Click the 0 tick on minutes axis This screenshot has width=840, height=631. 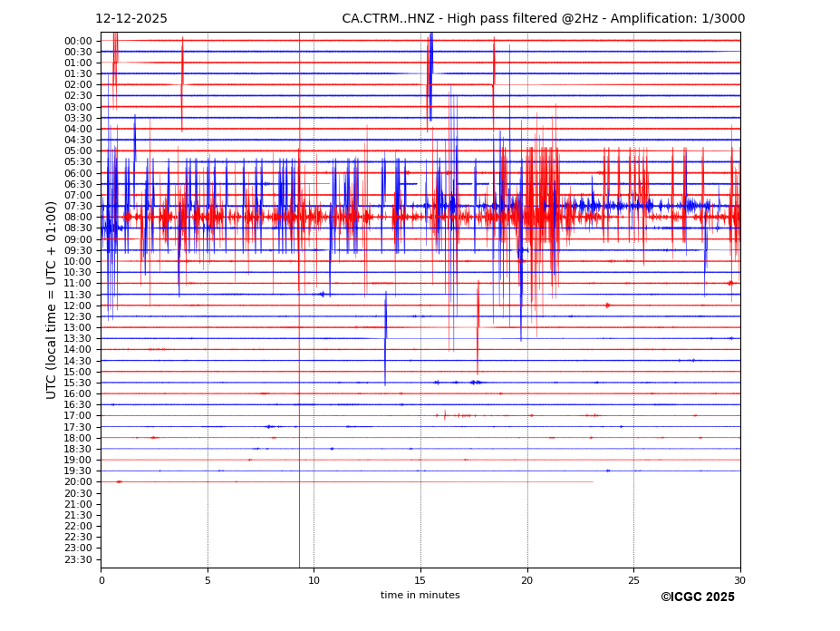tap(101, 580)
